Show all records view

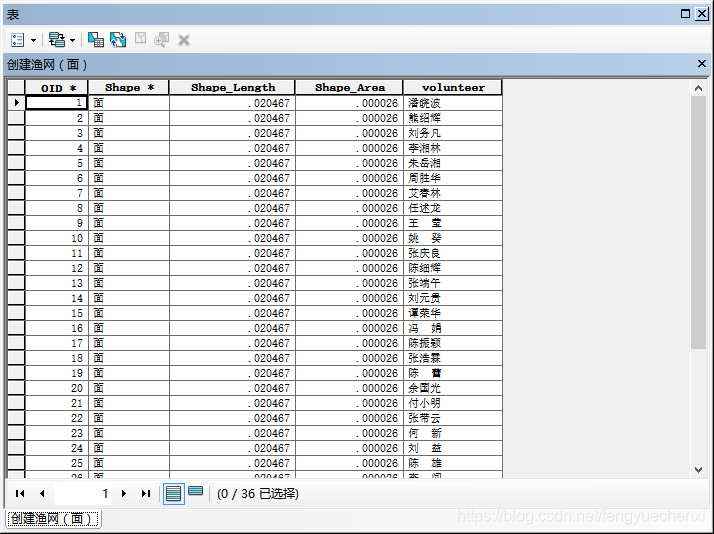[x=173, y=493]
